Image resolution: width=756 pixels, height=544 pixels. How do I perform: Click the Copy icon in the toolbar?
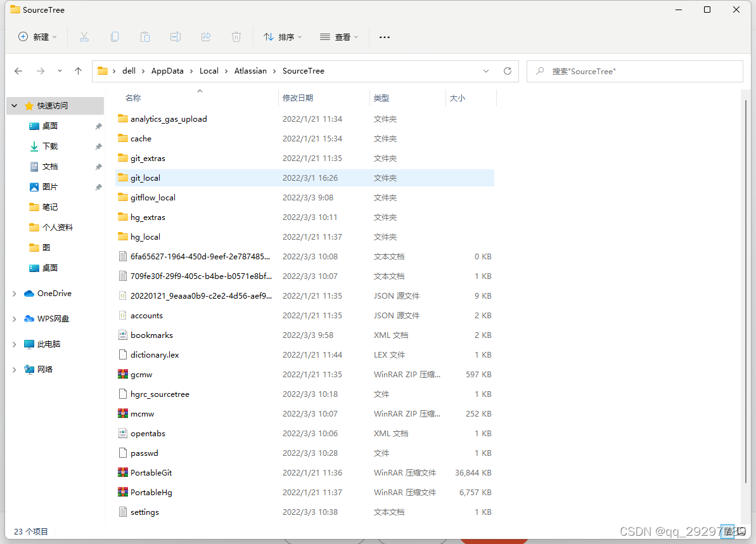pos(115,37)
